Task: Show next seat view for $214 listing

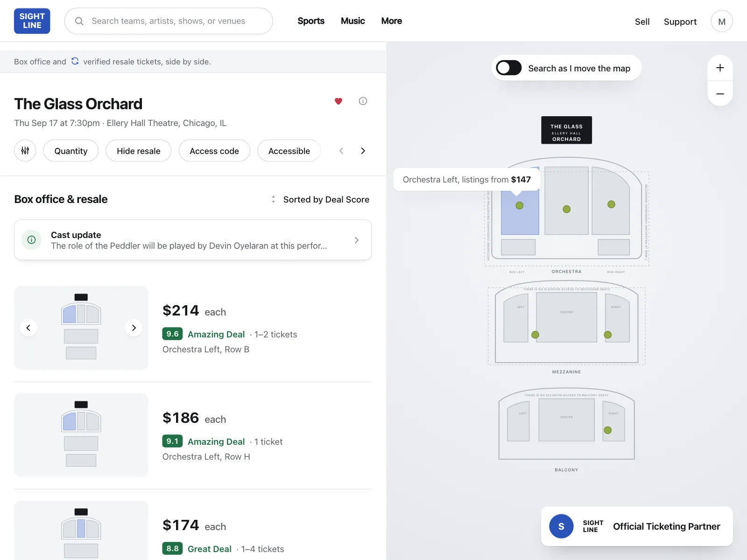Action: [134, 328]
